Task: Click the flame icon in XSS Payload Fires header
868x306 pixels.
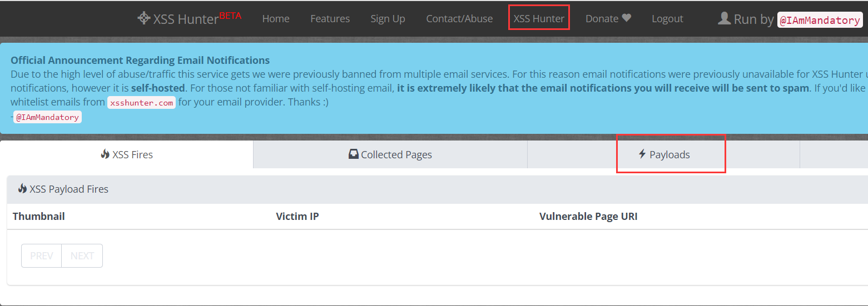Action: [x=22, y=189]
